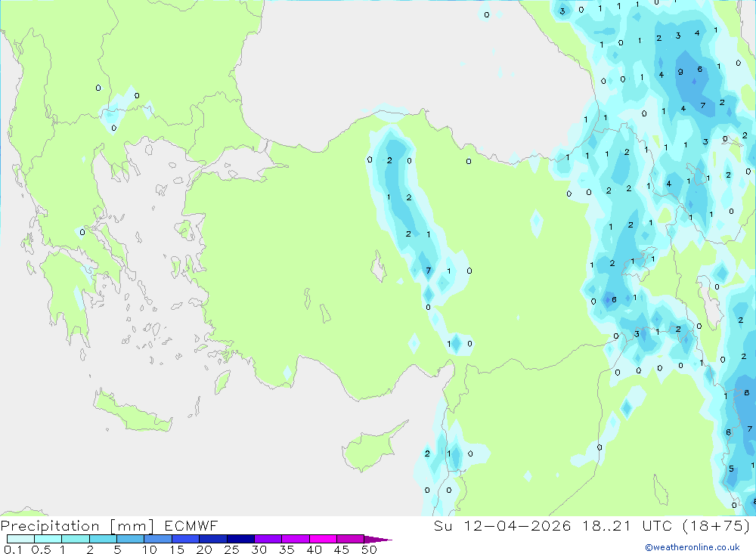Click the 0.5–1 mm legend color swatch
This screenshot has width=756, height=554.
pyautogui.click(x=48, y=539)
